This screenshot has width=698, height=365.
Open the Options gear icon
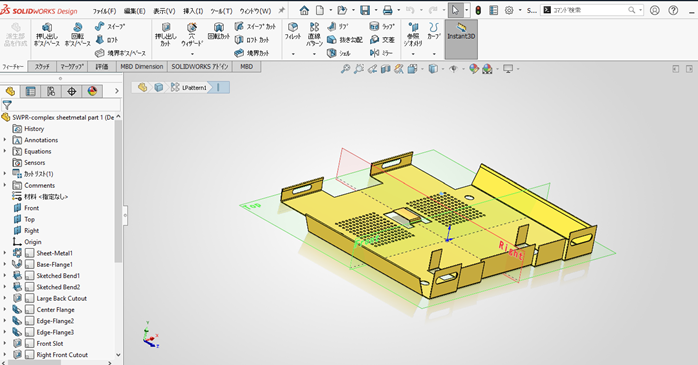pyautogui.click(x=509, y=10)
